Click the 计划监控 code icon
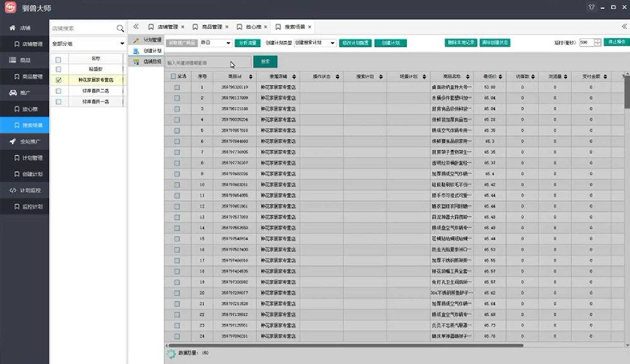 (x=13, y=190)
